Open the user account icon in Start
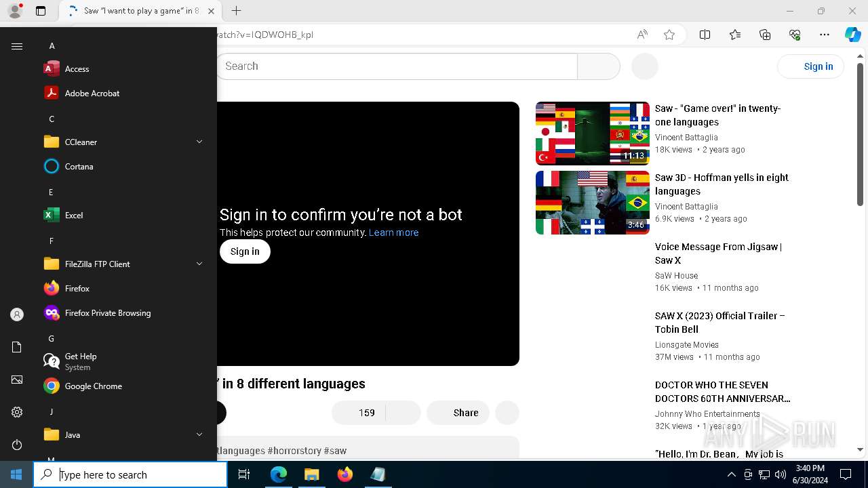 17,314
